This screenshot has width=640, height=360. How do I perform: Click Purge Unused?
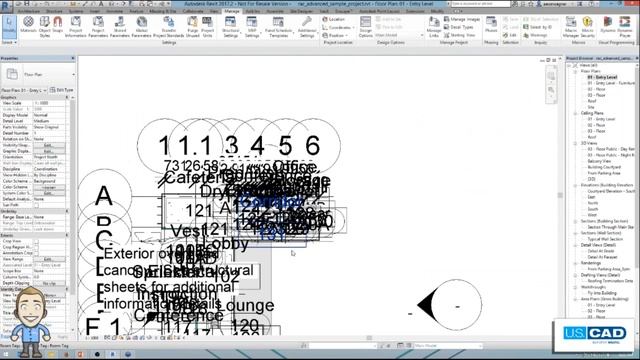click(x=192, y=27)
